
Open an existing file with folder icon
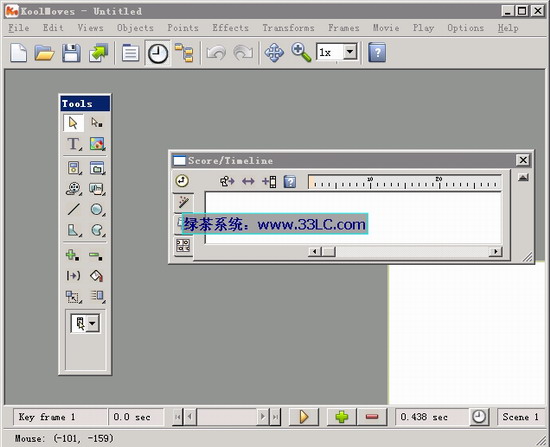(45, 53)
